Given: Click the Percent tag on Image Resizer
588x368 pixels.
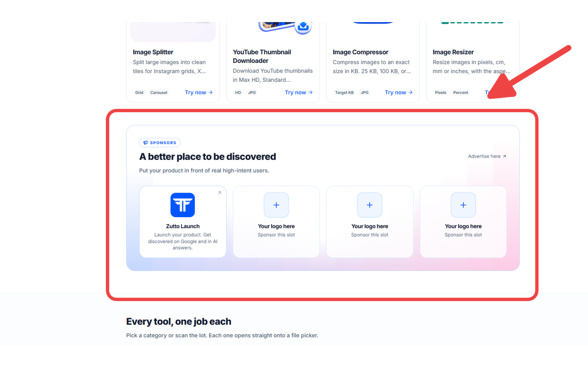Looking at the screenshot, I should (x=460, y=93).
